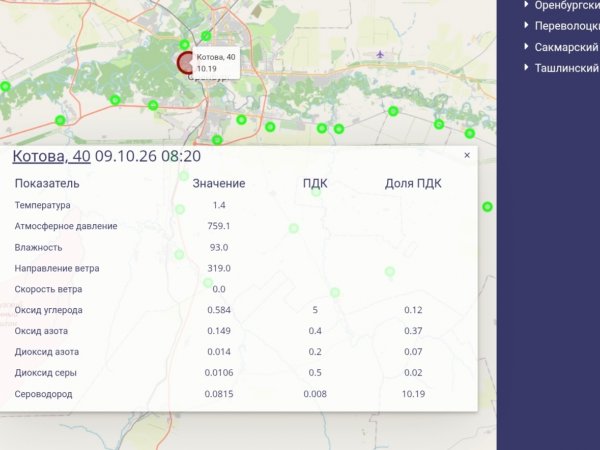Select the Диоксид серы value 0.0106

pos(219,373)
